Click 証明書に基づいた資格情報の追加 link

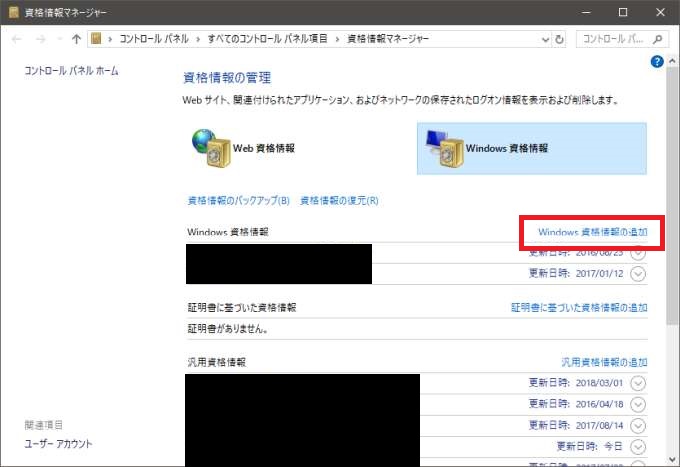coord(579,308)
